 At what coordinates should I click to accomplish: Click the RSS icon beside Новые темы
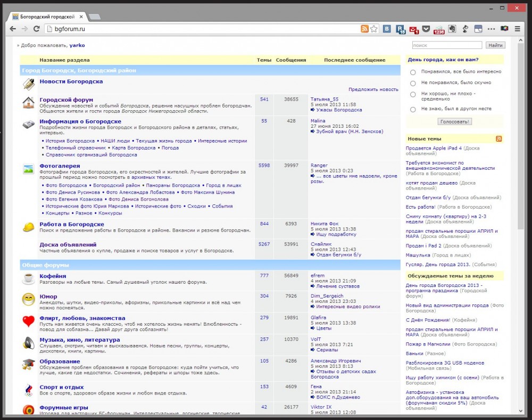(x=498, y=139)
